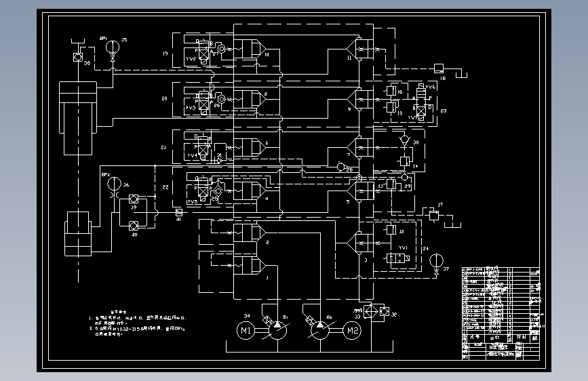Select solenoid valve YV3 symbol
This screenshot has width=588, height=381.
[203, 101]
